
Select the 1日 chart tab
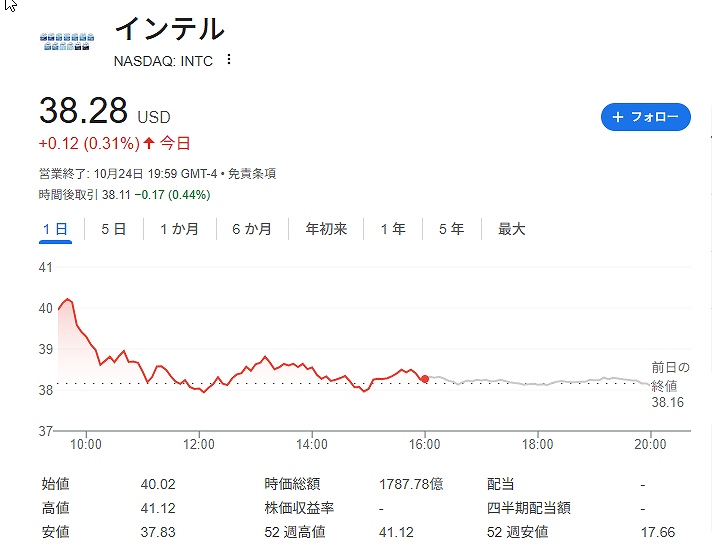click(x=55, y=229)
